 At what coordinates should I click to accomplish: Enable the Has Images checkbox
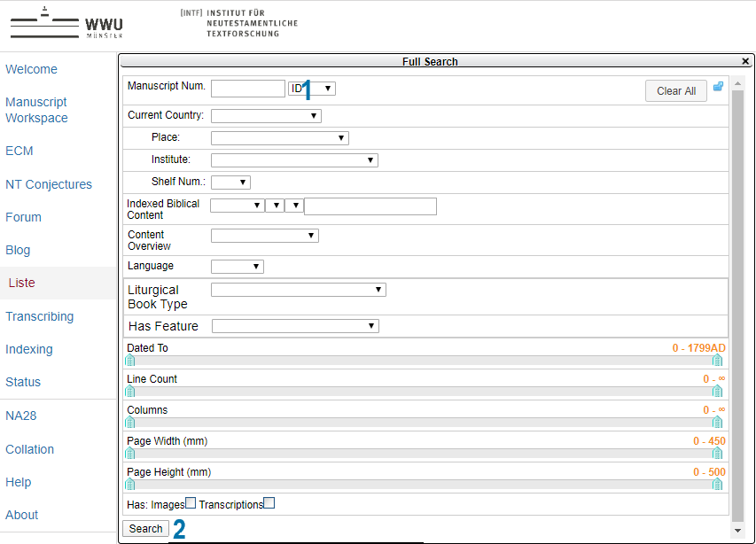(191, 503)
